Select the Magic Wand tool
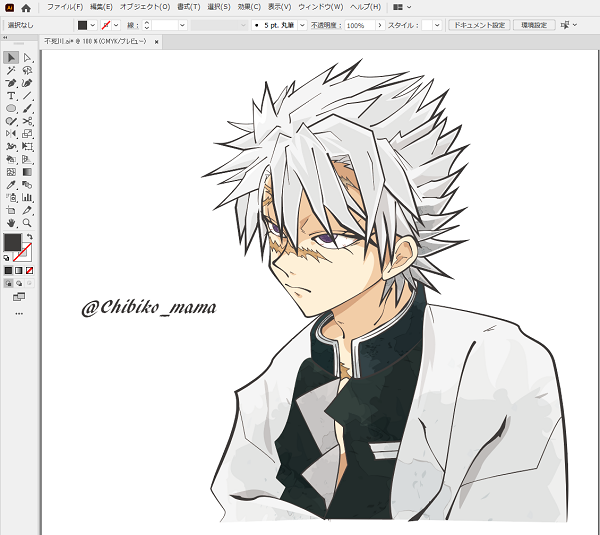 [x=11, y=70]
